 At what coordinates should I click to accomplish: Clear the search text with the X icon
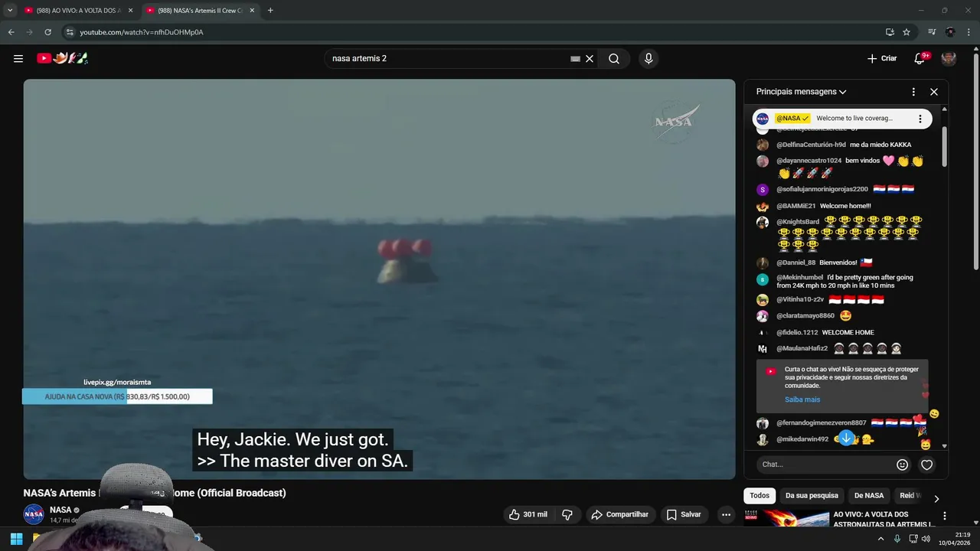[590, 58]
